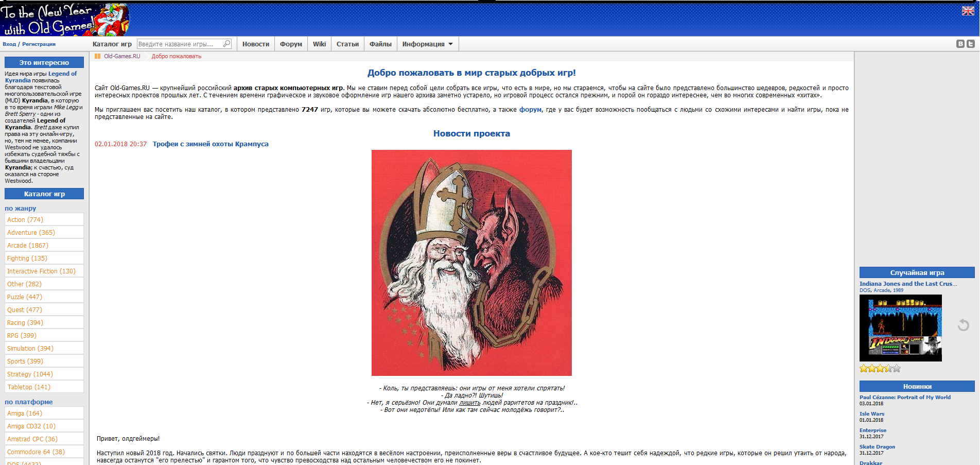Open the Twitter social page icon
Screen dimensions: 980x465
coord(971,44)
